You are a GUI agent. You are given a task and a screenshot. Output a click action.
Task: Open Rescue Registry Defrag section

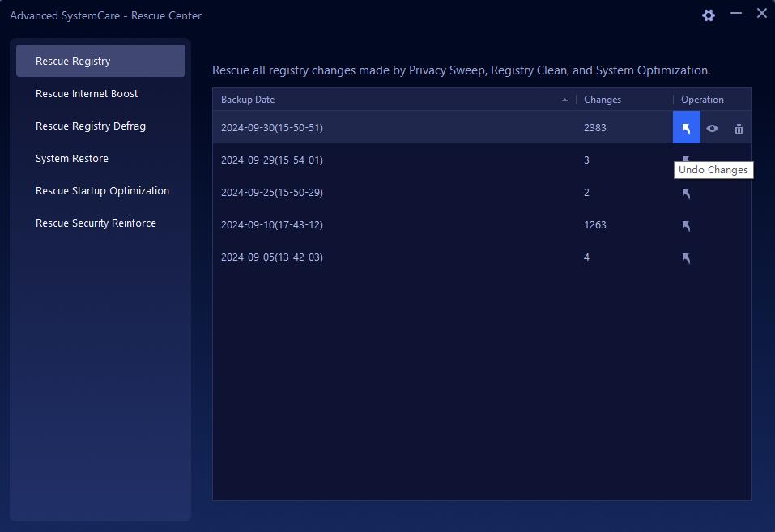(101, 126)
